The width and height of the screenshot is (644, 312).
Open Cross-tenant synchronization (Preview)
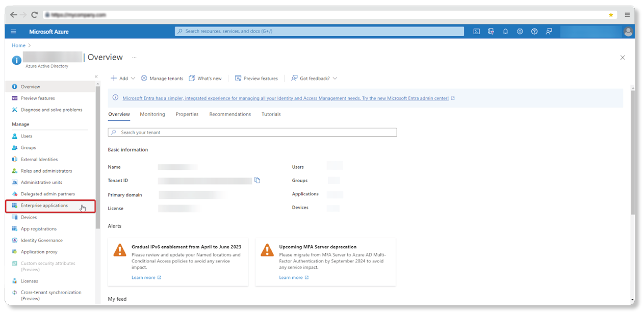pos(50,295)
